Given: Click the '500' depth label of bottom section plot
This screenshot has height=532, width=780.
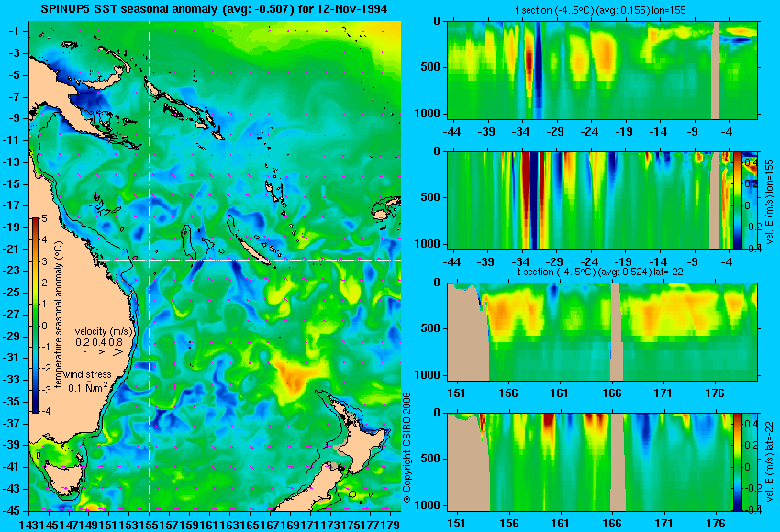Looking at the screenshot, I should [432, 459].
